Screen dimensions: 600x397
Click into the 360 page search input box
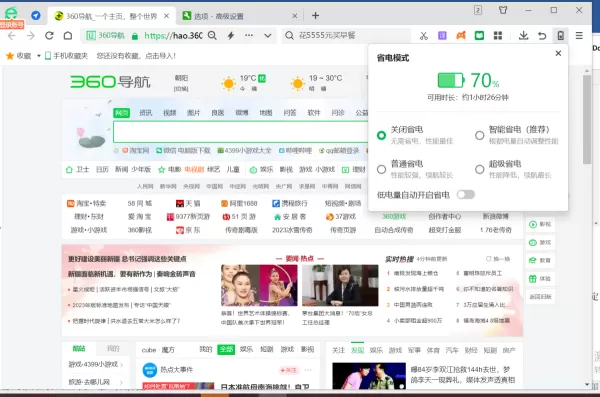[240, 131]
